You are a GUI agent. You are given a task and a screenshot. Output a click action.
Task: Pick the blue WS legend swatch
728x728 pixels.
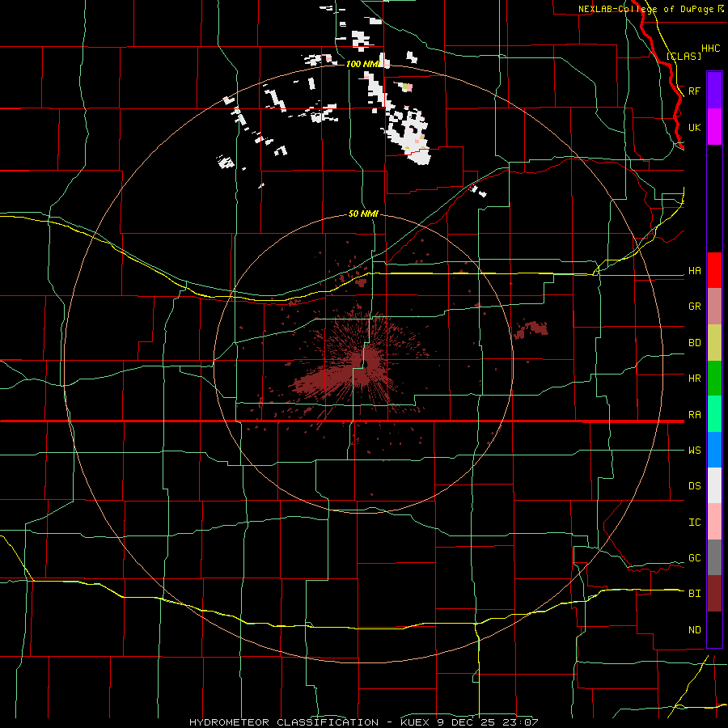click(714, 450)
